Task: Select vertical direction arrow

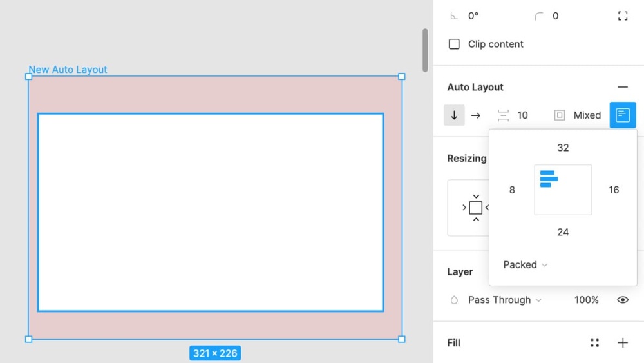Action: click(x=454, y=115)
